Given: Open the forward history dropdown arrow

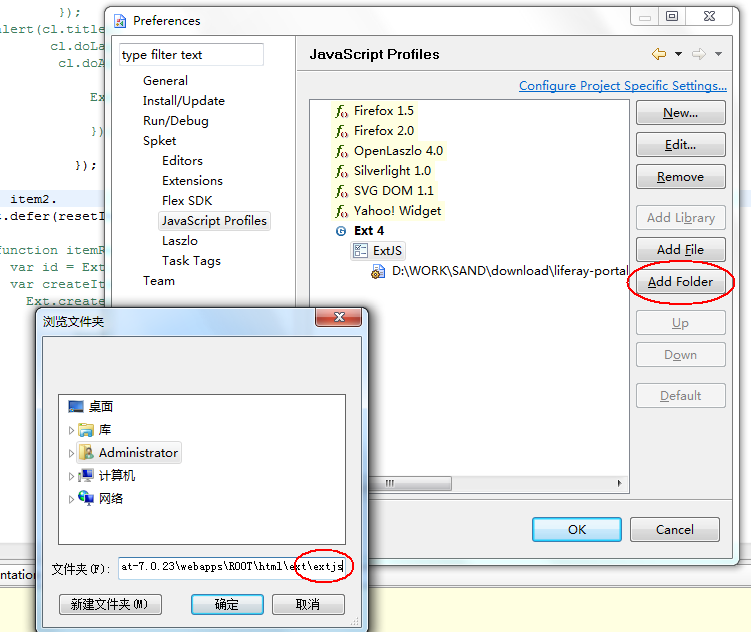Looking at the screenshot, I should (x=718, y=54).
